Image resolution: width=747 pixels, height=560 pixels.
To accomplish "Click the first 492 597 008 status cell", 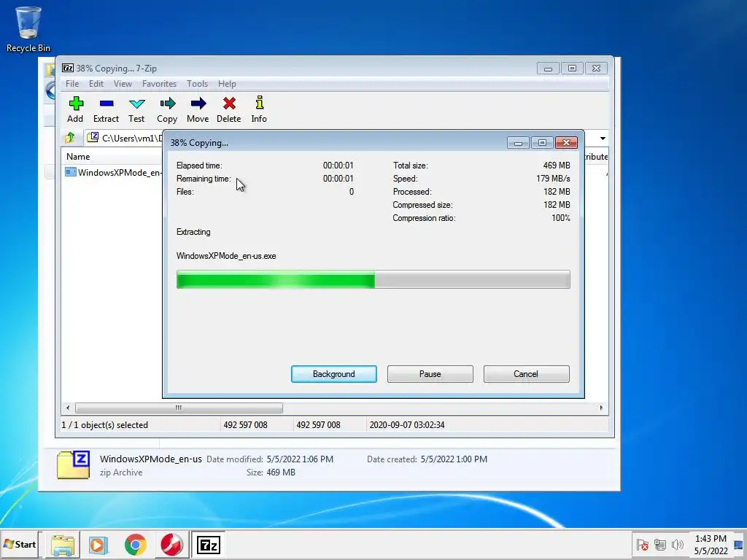I will (245, 425).
